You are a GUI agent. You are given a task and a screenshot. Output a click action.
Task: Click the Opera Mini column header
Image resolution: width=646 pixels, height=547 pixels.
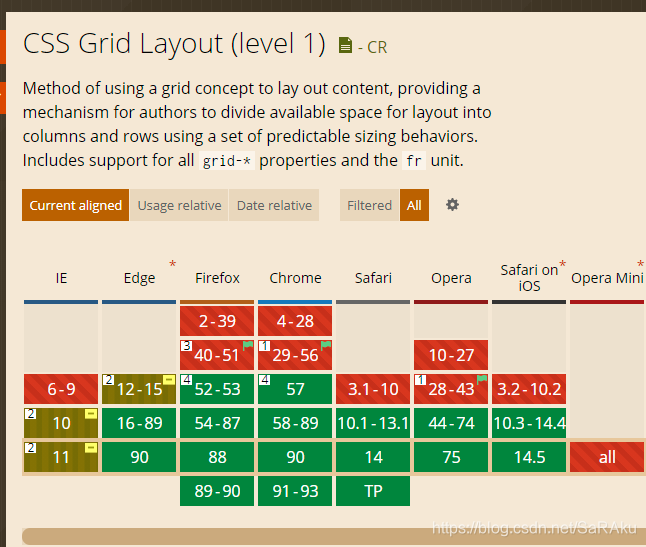coord(607,278)
